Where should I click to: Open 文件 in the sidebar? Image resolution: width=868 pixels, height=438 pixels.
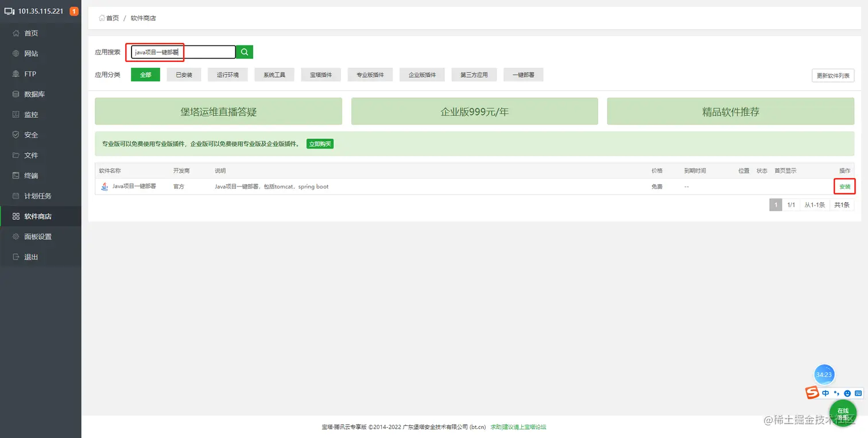pos(31,156)
